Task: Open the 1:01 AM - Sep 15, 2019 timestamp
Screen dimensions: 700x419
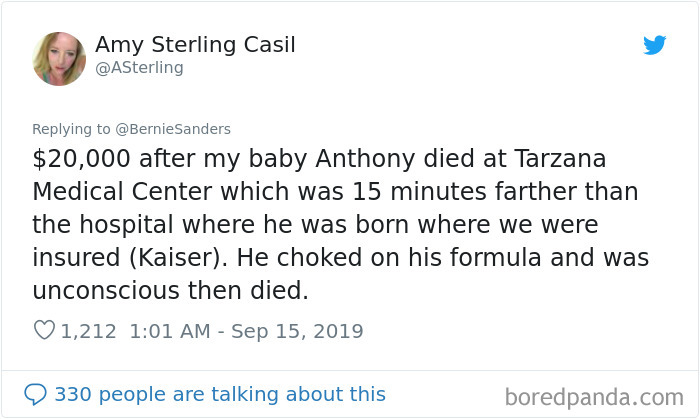Action: [x=246, y=331]
